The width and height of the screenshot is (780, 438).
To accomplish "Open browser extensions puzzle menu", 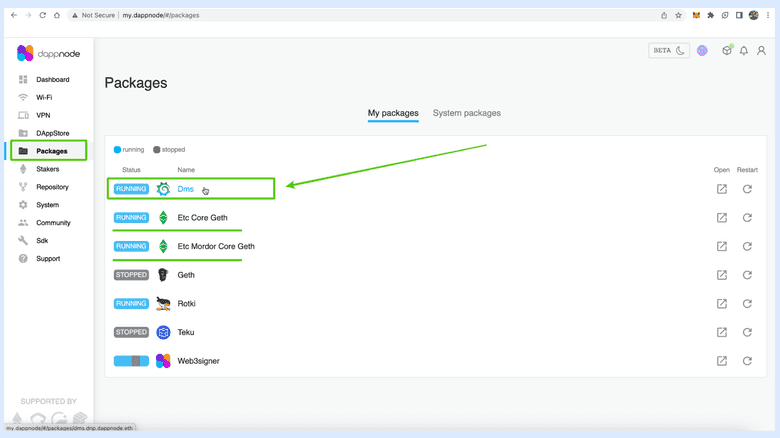I will point(710,16).
